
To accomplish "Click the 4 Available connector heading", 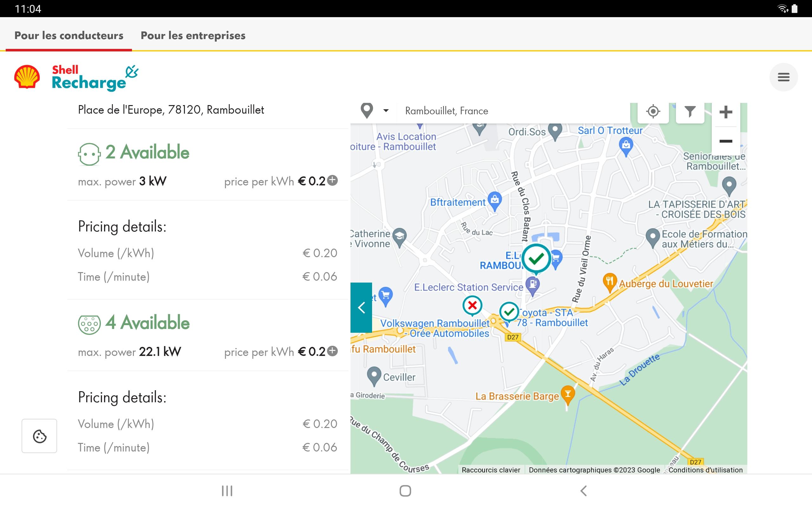I will (147, 323).
